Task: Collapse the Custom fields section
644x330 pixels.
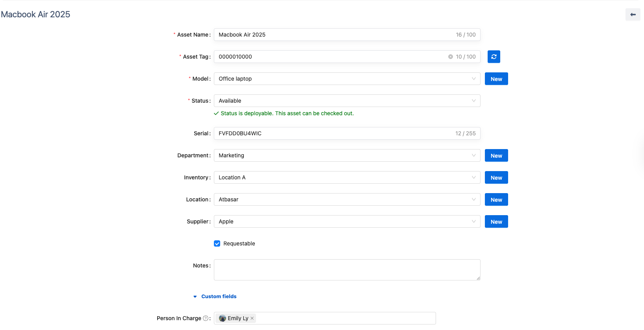Action: (x=219, y=297)
